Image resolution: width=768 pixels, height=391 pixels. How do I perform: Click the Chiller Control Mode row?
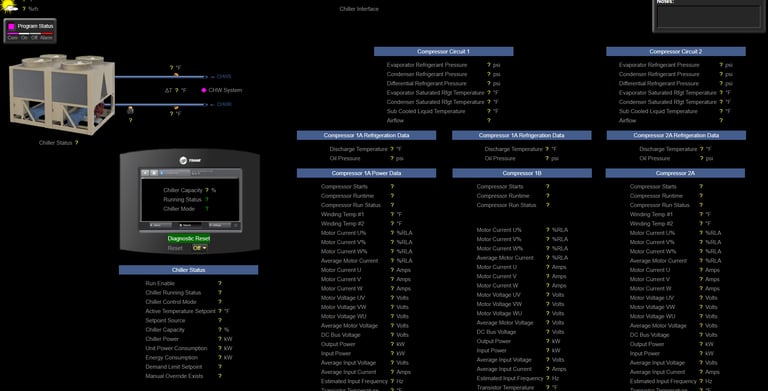point(184,302)
